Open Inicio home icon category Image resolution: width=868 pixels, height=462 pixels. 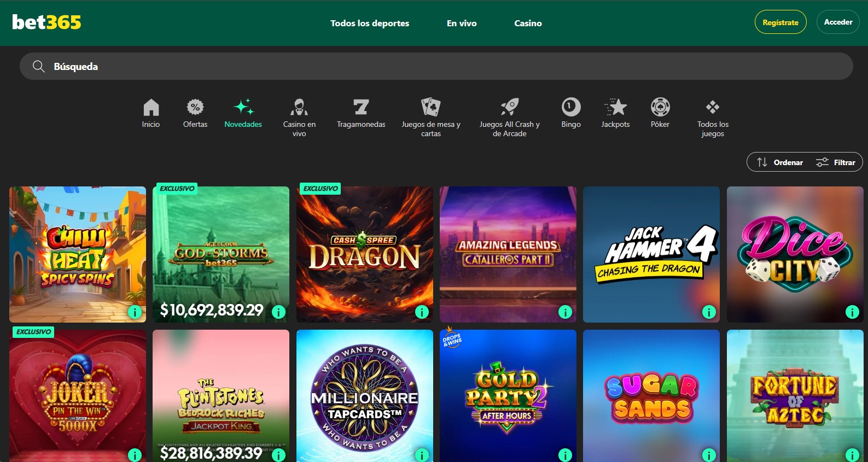point(151,107)
